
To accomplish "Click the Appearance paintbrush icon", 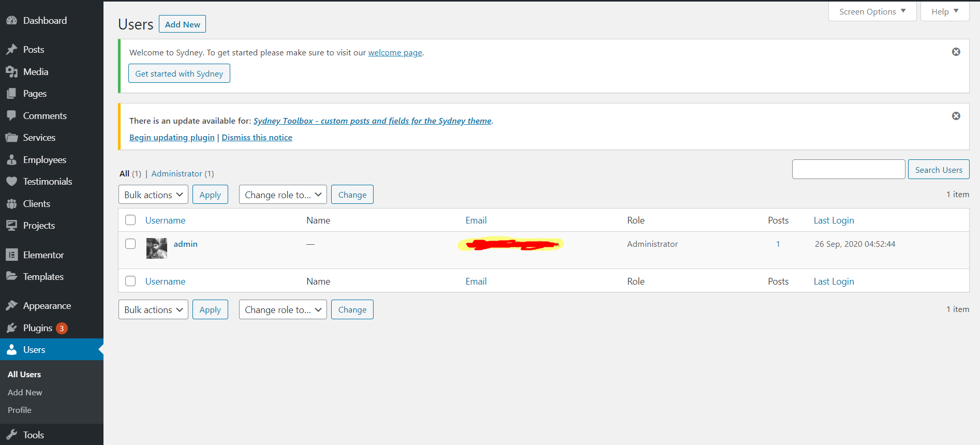I will coord(11,306).
